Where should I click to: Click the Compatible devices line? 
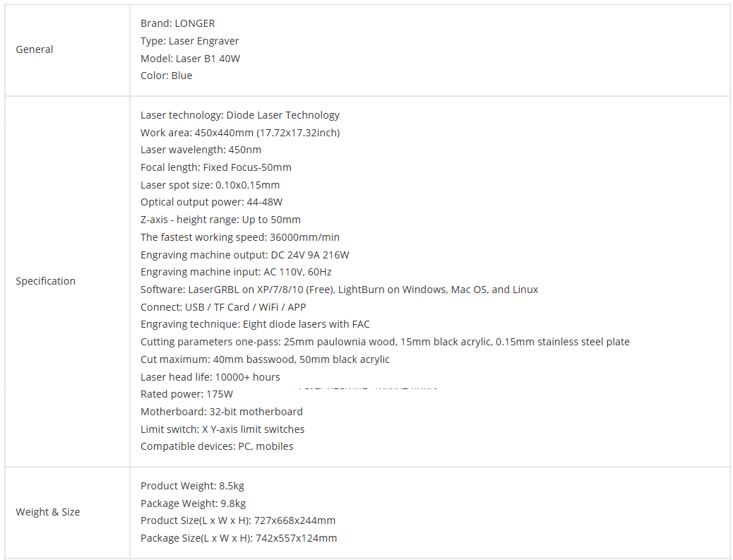pyautogui.click(x=217, y=446)
